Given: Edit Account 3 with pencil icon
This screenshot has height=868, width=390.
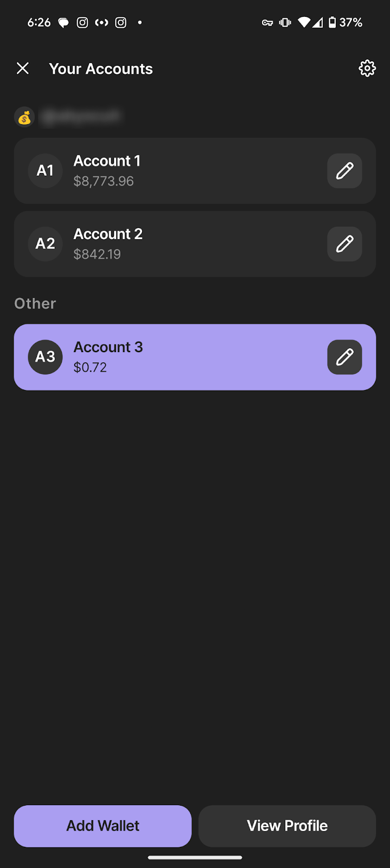Looking at the screenshot, I should (x=344, y=357).
